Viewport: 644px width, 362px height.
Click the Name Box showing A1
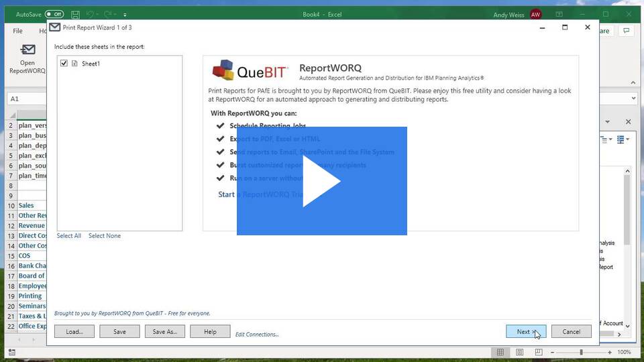(x=27, y=99)
